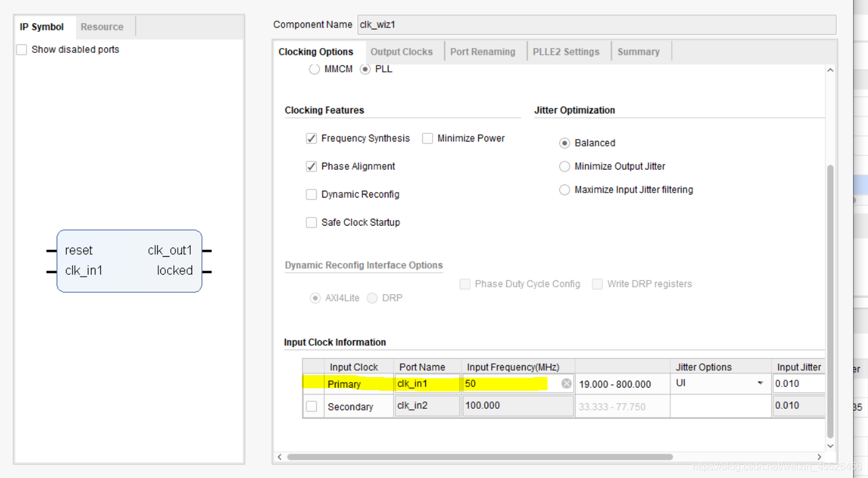This screenshot has width=868, height=478.
Task: Click the vertical scrollbar thumb
Action: coord(830,302)
